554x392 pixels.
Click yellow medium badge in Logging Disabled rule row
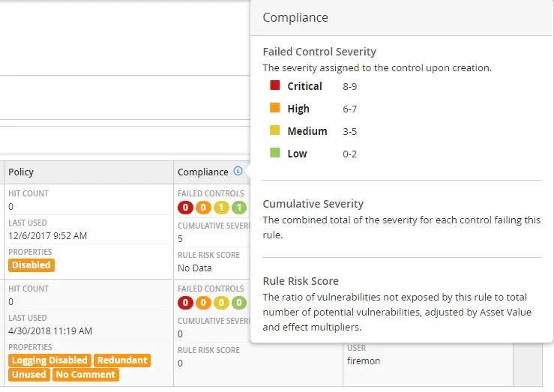221,303
